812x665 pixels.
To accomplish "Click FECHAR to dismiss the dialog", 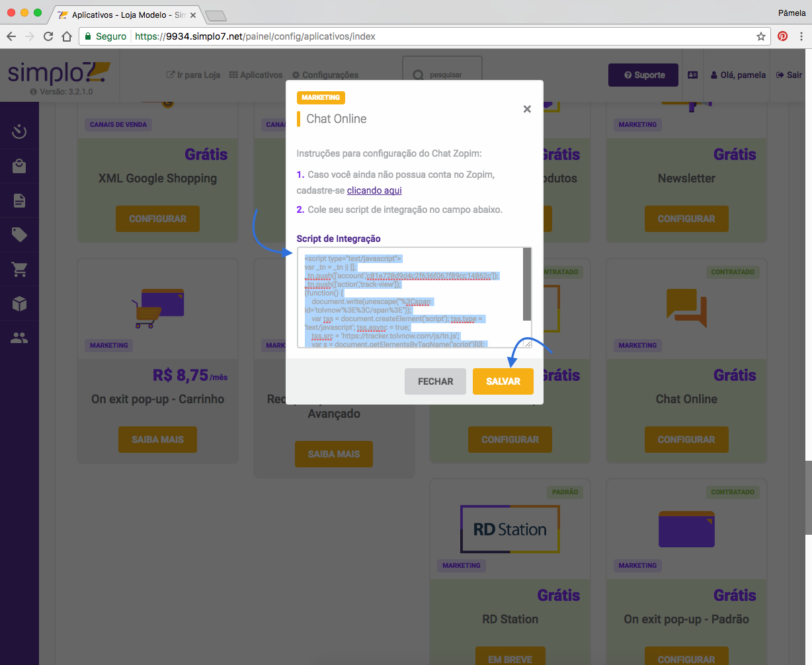I will coord(436,381).
